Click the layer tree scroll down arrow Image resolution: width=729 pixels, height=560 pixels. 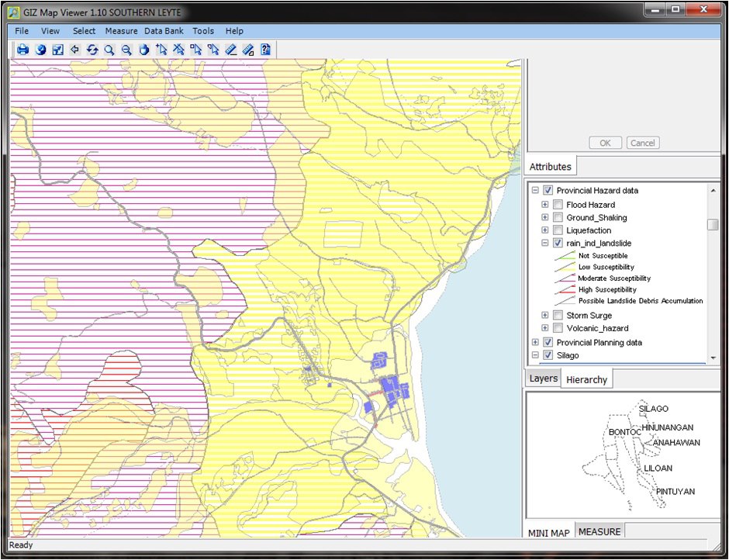(713, 358)
